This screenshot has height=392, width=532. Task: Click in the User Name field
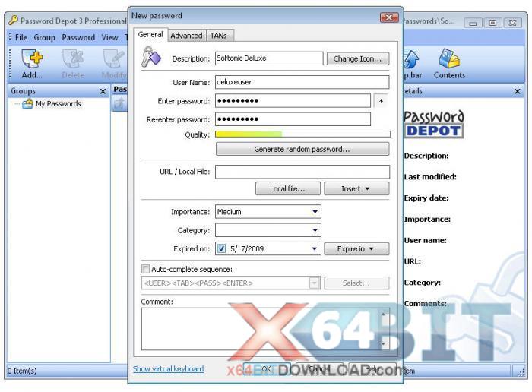pyautogui.click(x=302, y=82)
